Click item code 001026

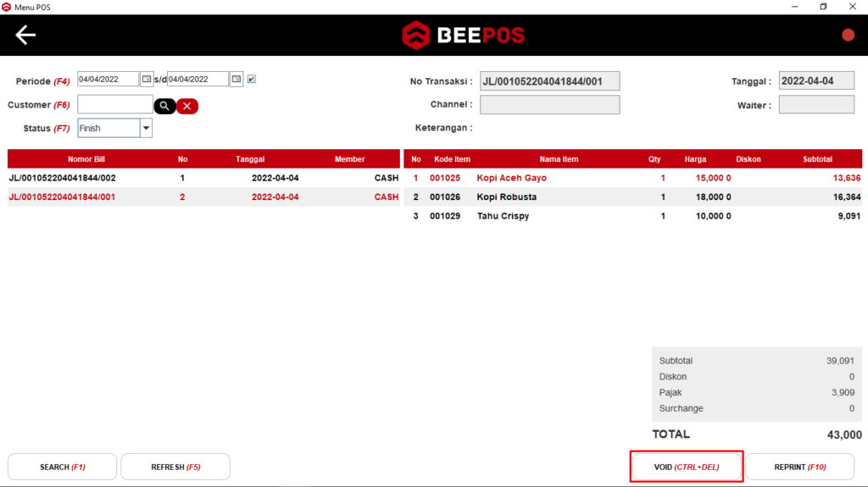point(445,197)
